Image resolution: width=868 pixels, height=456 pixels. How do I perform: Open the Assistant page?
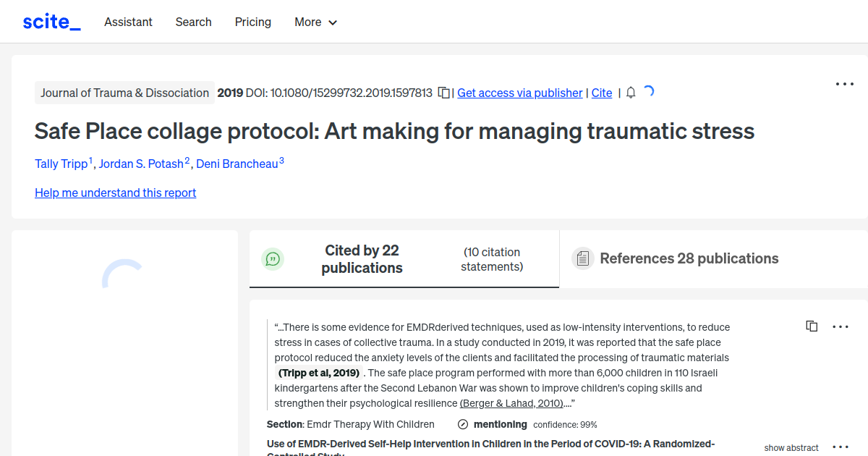coord(128,22)
